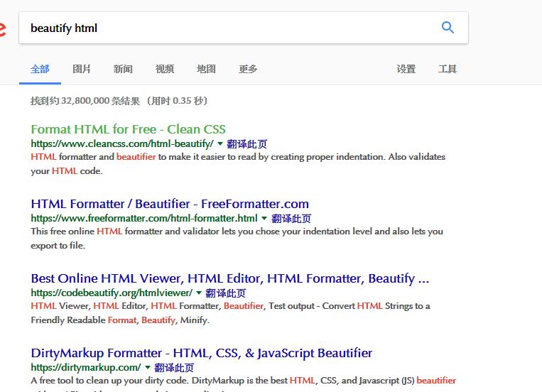Expand the 更多 menu

click(x=248, y=69)
